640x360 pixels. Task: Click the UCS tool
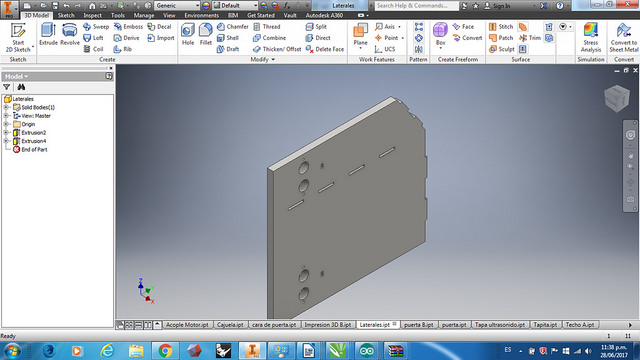click(385, 49)
